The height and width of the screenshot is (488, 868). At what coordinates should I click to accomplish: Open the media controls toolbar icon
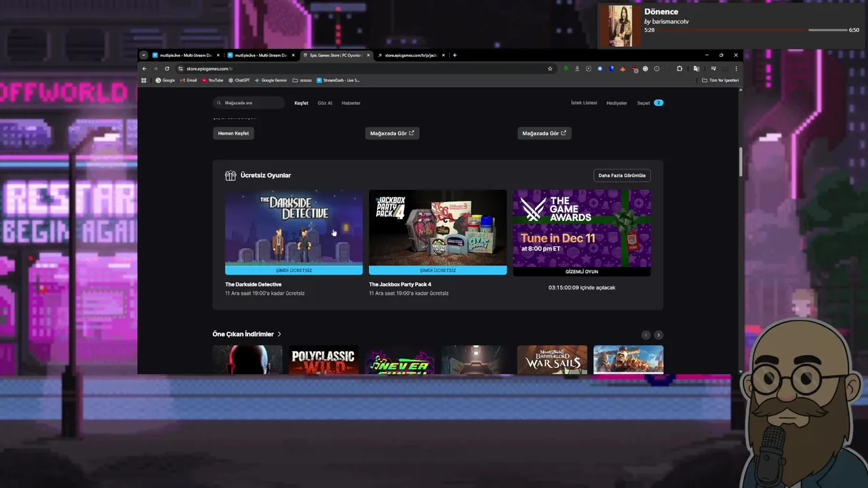[713, 68]
